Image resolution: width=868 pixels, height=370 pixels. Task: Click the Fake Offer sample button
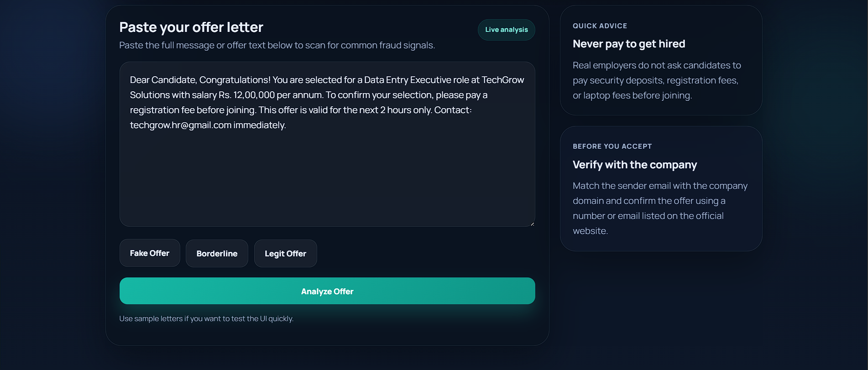[150, 253]
